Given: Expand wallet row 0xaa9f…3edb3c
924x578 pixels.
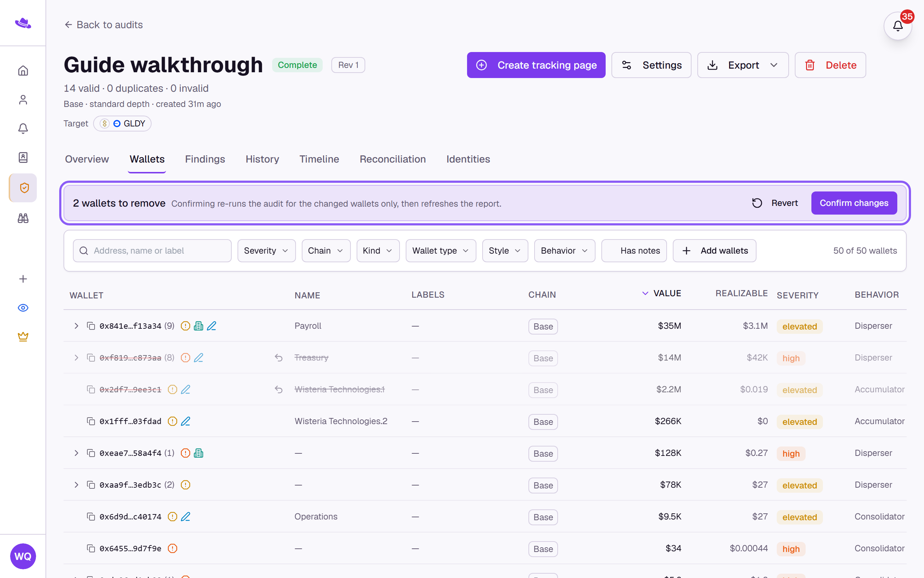Looking at the screenshot, I should tap(77, 485).
